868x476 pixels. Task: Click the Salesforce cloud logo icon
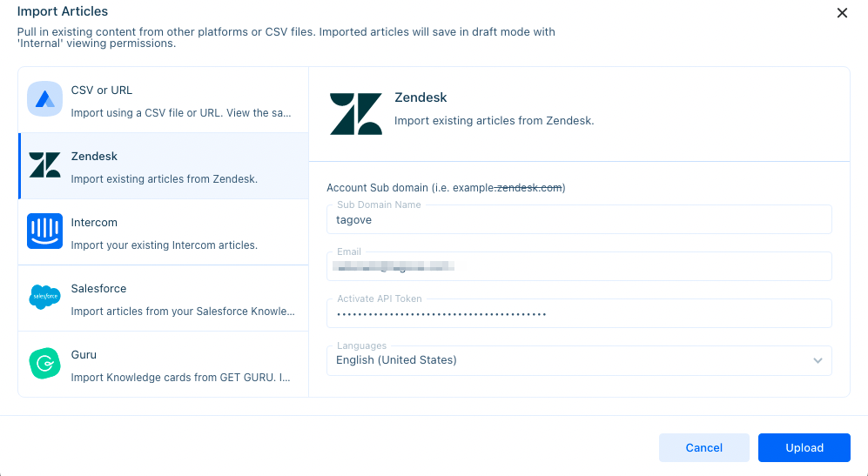45,298
